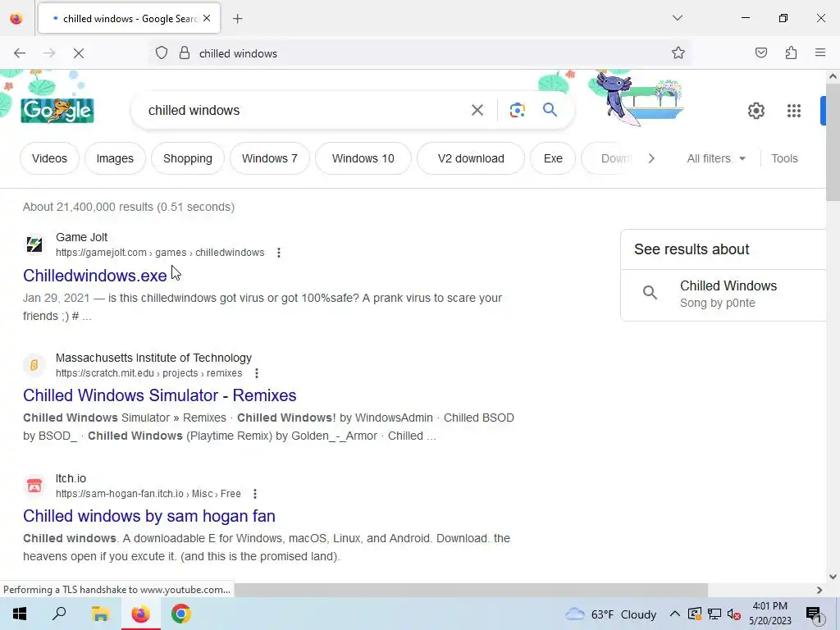Show hidden system tray icons
The image size is (840, 630).
(674, 614)
